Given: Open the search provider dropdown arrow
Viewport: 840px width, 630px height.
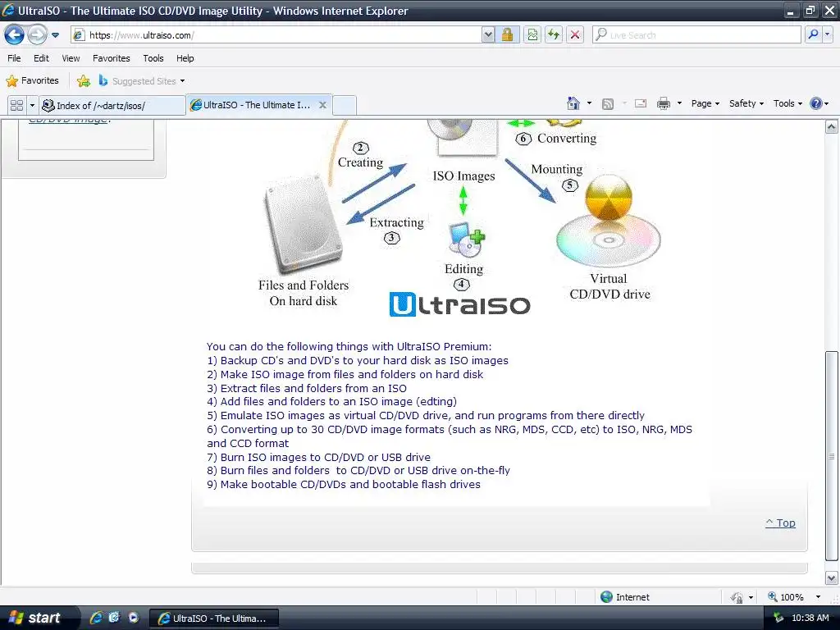Looking at the screenshot, I should coord(827,34).
